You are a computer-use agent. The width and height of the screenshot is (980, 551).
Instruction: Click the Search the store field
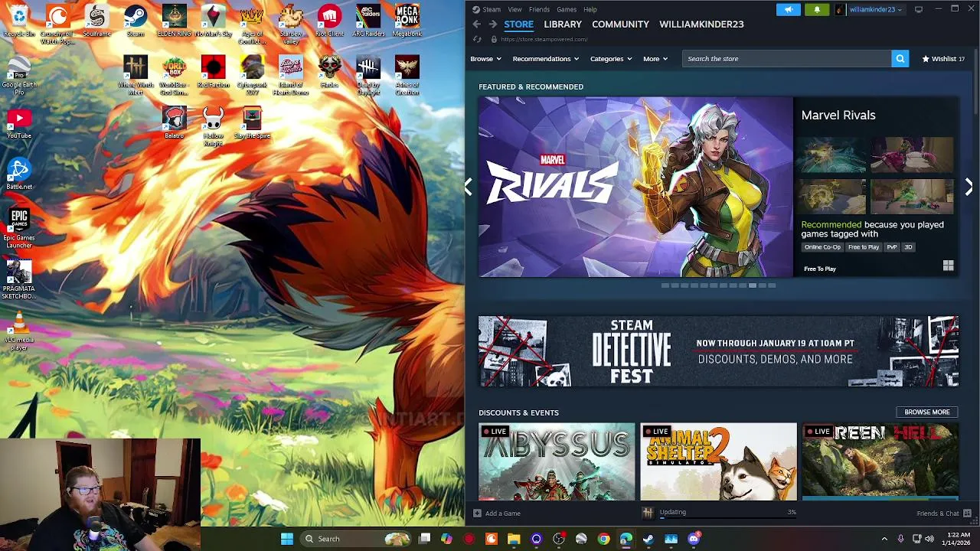tap(786, 59)
